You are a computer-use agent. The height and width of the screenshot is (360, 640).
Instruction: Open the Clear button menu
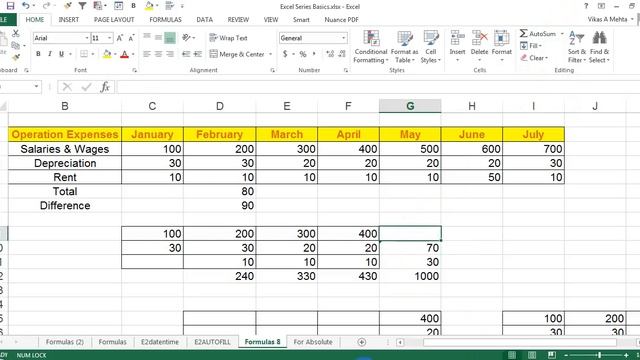[x=534, y=58]
